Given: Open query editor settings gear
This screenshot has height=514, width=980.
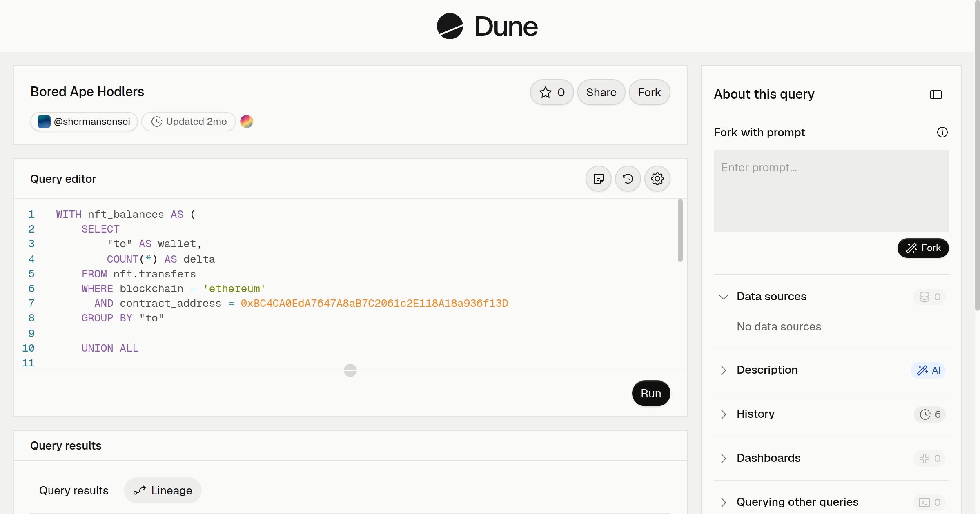Looking at the screenshot, I should point(657,179).
